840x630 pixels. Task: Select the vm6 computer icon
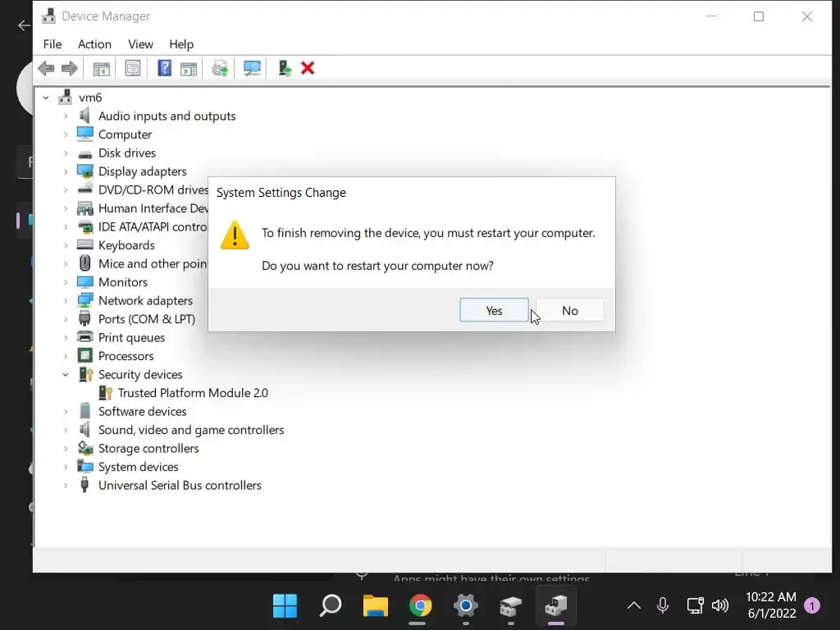click(x=66, y=97)
